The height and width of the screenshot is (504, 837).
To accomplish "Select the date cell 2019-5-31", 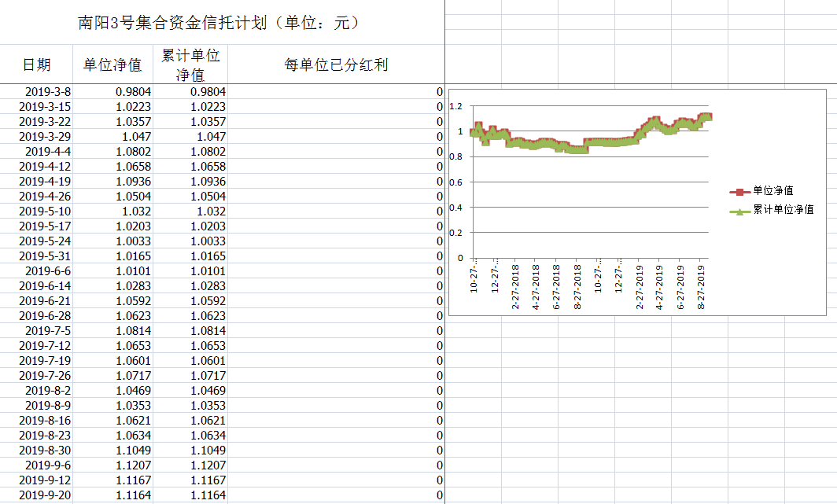I will pos(36,256).
